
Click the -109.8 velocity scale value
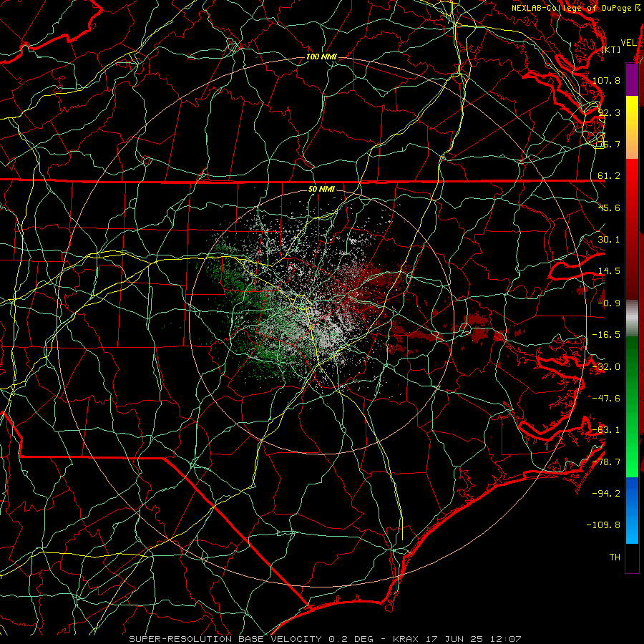603,525
